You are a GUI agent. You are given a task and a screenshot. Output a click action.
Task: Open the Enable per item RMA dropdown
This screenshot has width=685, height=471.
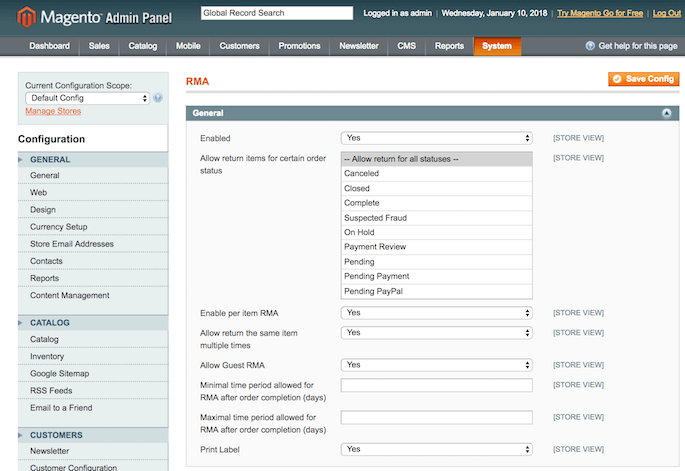click(x=436, y=313)
